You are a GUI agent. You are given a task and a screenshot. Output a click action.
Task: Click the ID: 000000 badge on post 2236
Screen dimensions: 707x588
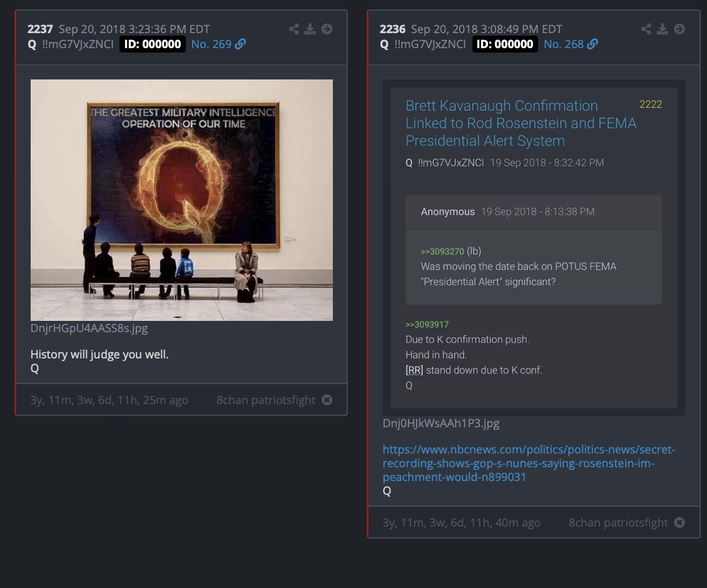pyautogui.click(x=505, y=44)
